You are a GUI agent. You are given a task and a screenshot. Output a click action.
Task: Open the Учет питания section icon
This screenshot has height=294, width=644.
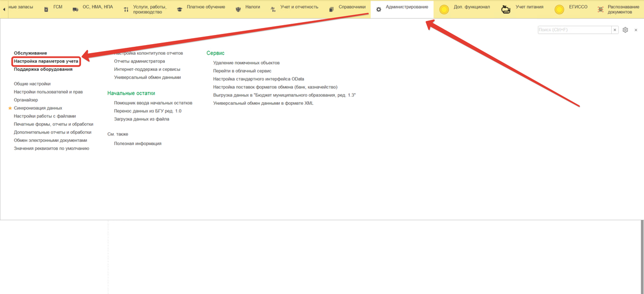(506, 10)
